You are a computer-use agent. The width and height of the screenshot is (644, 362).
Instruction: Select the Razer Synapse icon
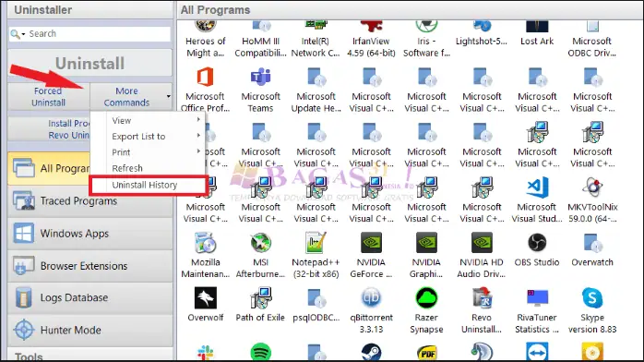tap(426, 298)
